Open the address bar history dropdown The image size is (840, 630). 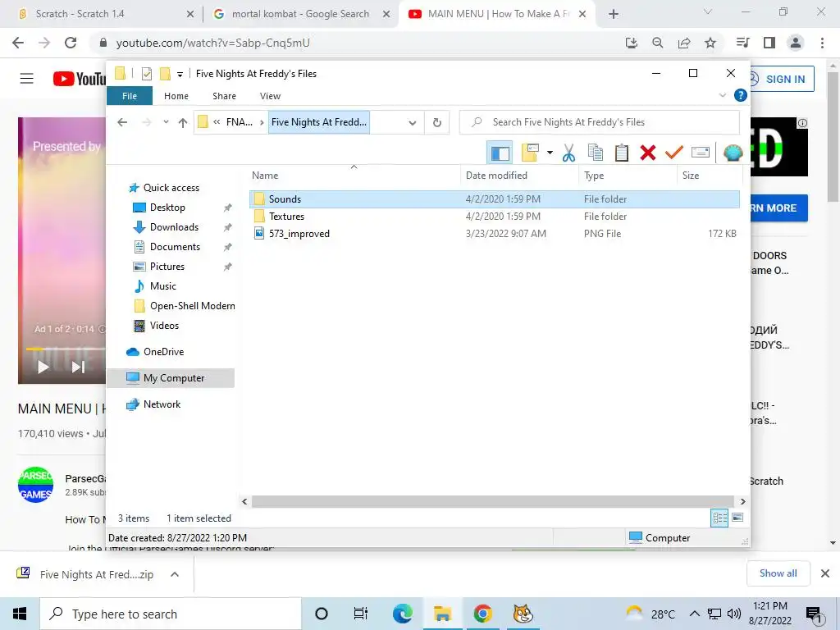412,123
